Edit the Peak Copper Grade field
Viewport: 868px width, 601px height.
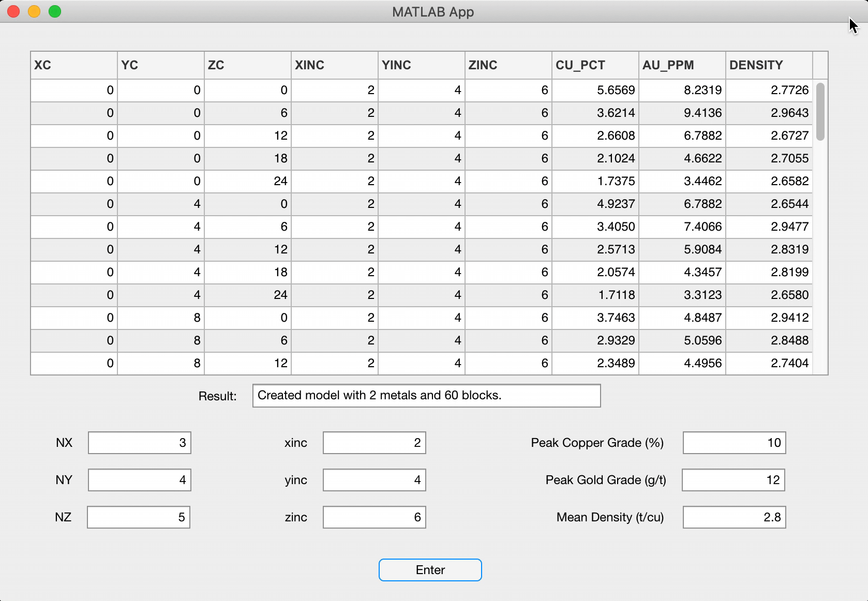734,443
